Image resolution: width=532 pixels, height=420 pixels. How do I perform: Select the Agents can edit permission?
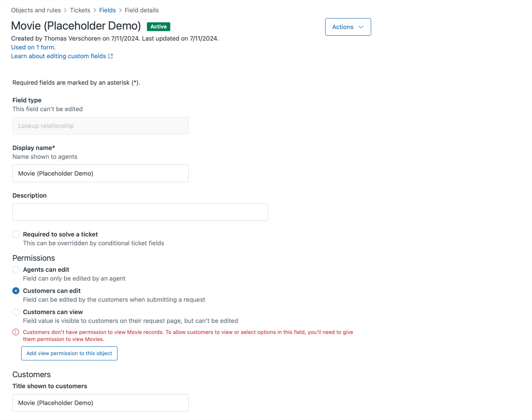point(16,270)
